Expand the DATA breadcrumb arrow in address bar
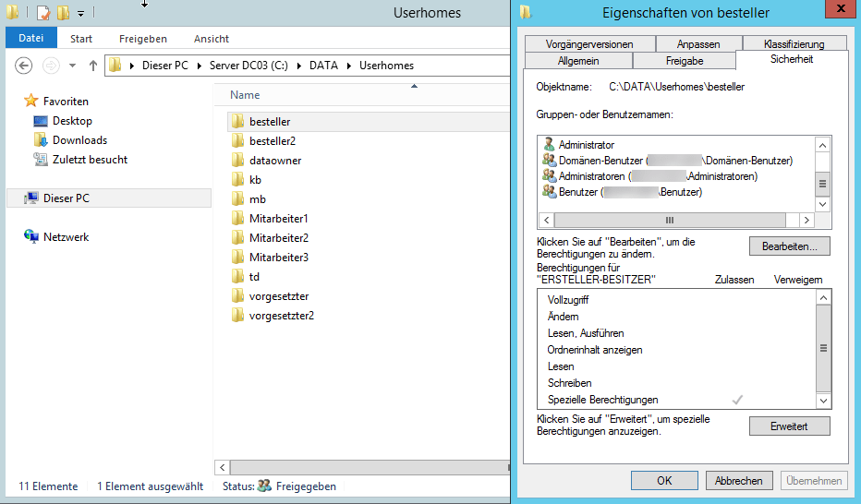The height and width of the screenshot is (504, 861). pos(350,66)
